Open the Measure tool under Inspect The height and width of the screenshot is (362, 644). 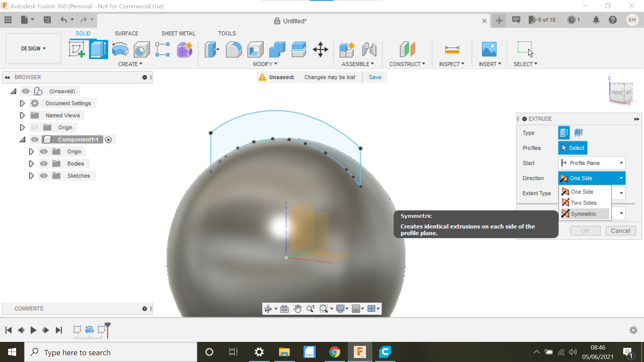pos(452,49)
